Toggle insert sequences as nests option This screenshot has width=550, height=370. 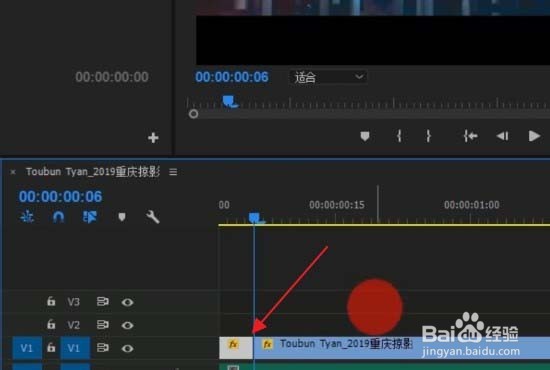tap(27, 217)
